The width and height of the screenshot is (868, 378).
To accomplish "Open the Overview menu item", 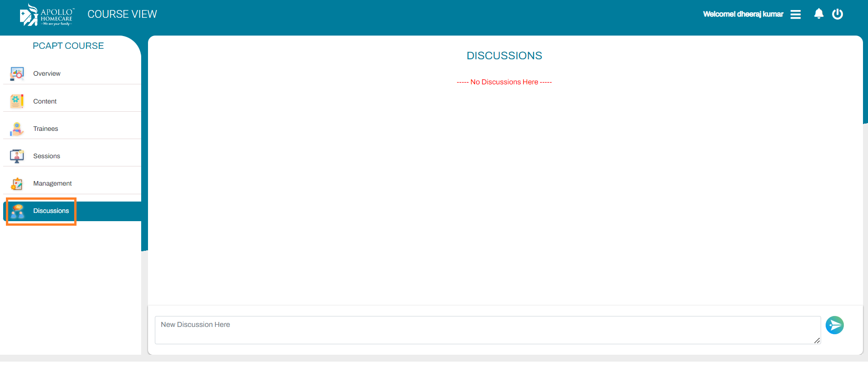I will pos(47,73).
